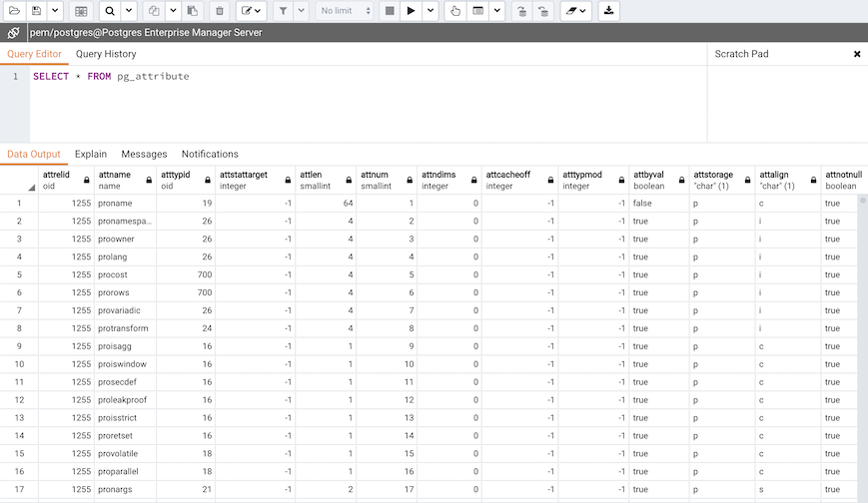Image resolution: width=868 pixels, height=503 pixels.
Task: Open the Explain tab
Action: 91,154
